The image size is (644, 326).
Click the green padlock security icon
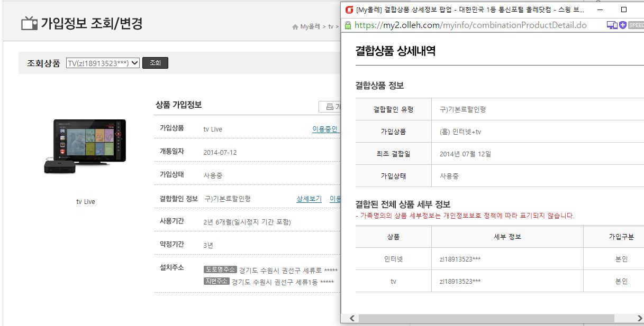click(x=348, y=25)
